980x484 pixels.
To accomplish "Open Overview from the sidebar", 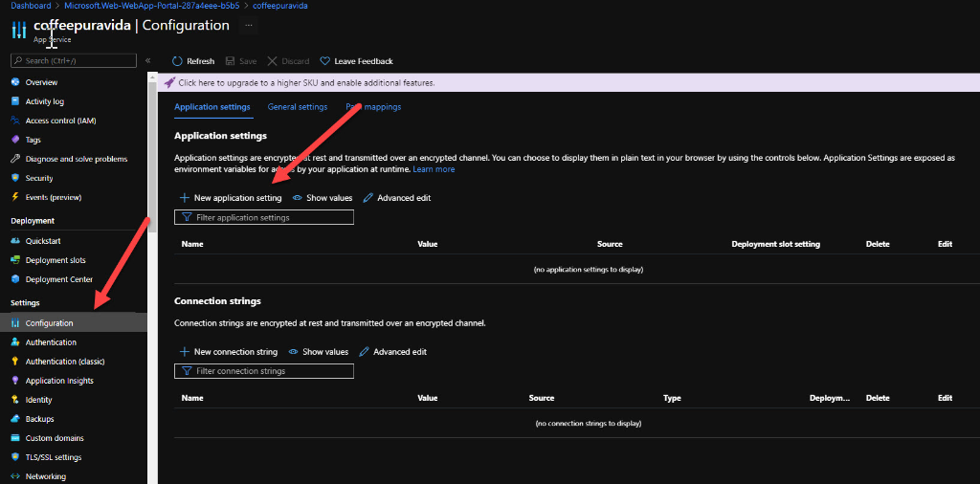I will (x=41, y=82).
